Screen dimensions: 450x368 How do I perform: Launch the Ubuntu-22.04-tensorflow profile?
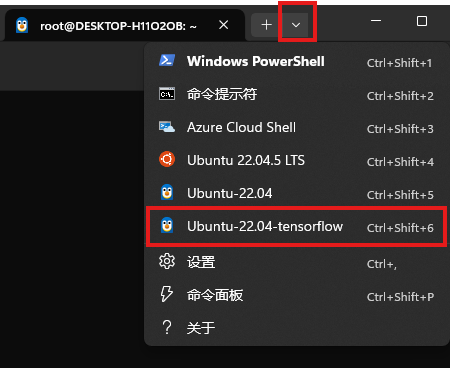pyautogui.click(x=296, y=226)
